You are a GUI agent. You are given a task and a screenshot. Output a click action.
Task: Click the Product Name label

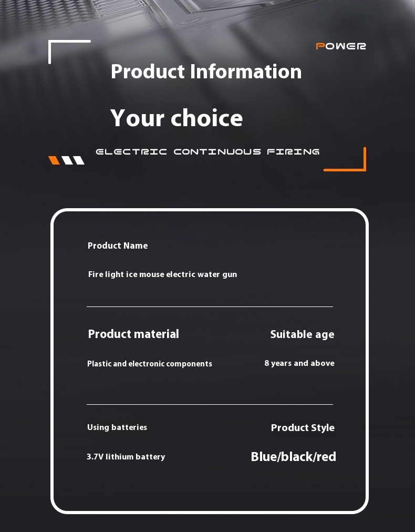coord(118,245)
